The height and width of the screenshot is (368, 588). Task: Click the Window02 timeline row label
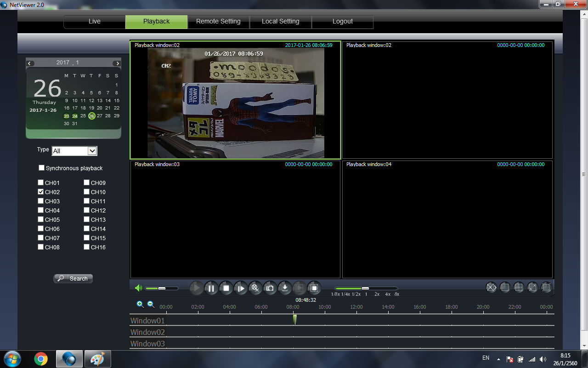(x=147, y=332)
